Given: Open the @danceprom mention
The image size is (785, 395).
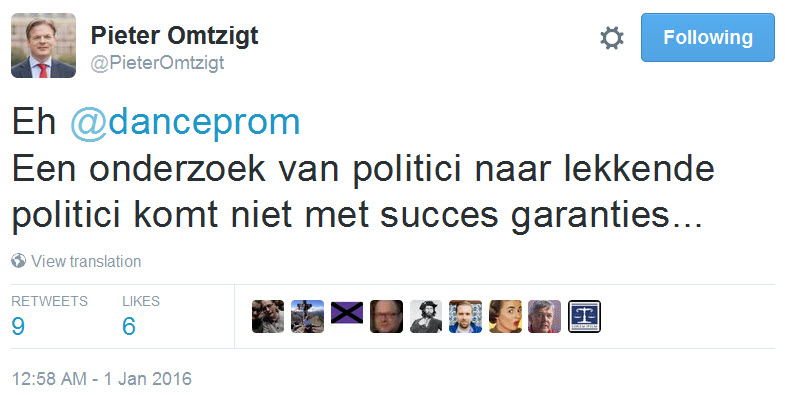Looking at the screenshot, I should point(185,123).
